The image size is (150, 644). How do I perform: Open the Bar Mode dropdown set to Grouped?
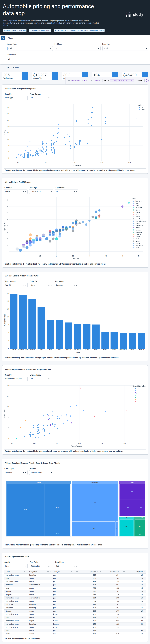tap(77, 285)
